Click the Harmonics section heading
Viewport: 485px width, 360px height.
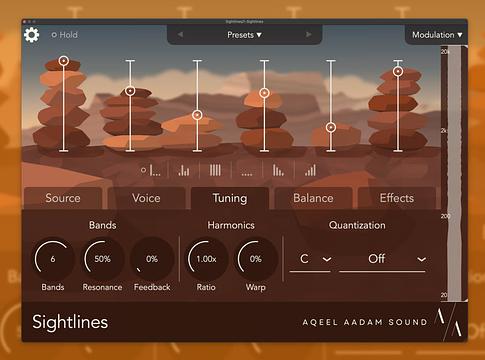pyautogui.click(x=231, y=225)
